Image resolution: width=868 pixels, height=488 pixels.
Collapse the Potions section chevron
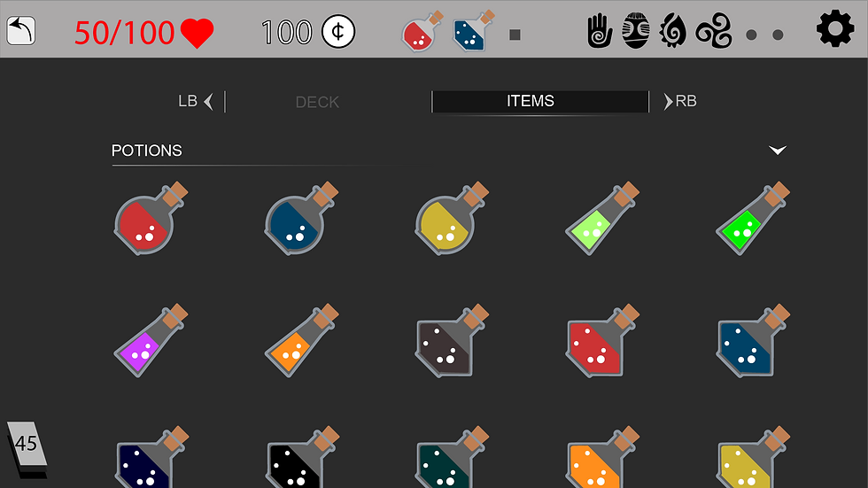pos(778,150)
